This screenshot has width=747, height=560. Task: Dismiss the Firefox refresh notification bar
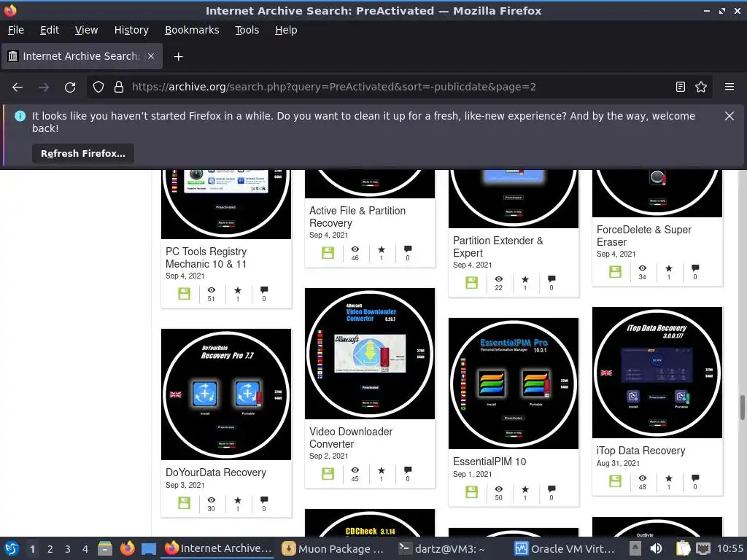tap(729, 116)
